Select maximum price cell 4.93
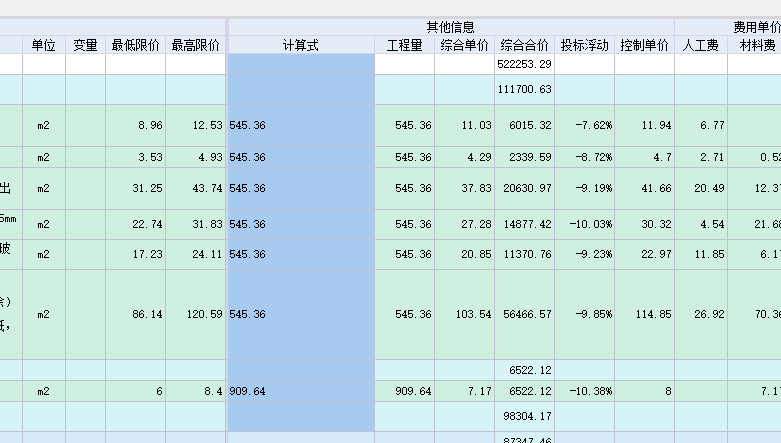 pos(196,157)
